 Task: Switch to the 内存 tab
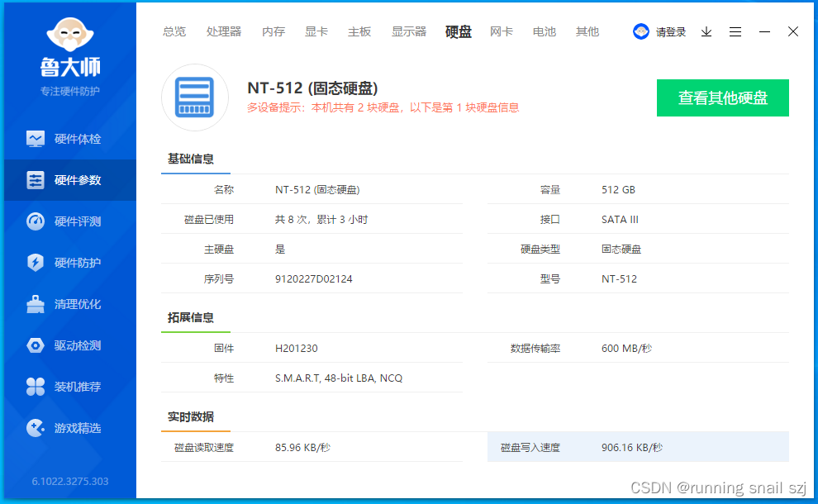(x=273, y=32)
